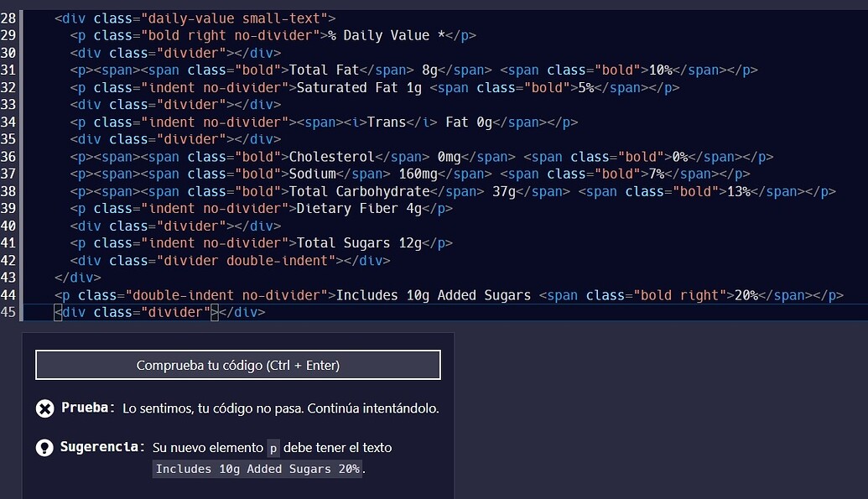Image resolution: width=868 pixels, height=499 pixels.
Task: Click the inline code "p" in the hint
Action: click(x=273, y=448)
